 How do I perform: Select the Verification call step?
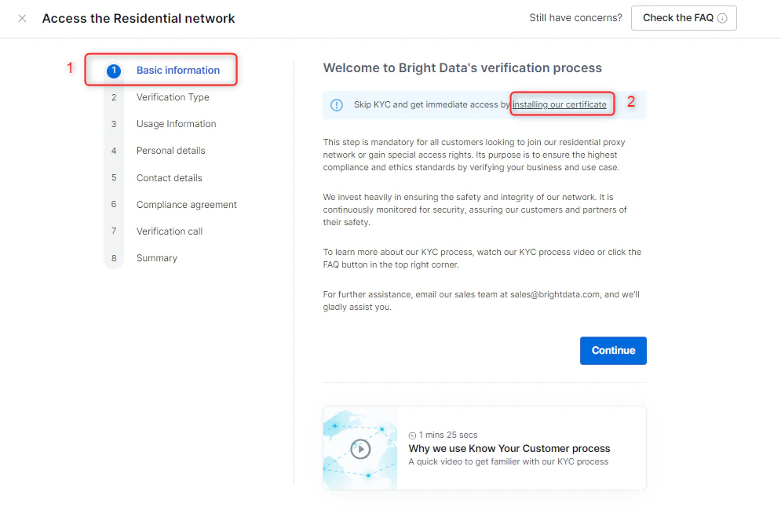pos(170,231)
